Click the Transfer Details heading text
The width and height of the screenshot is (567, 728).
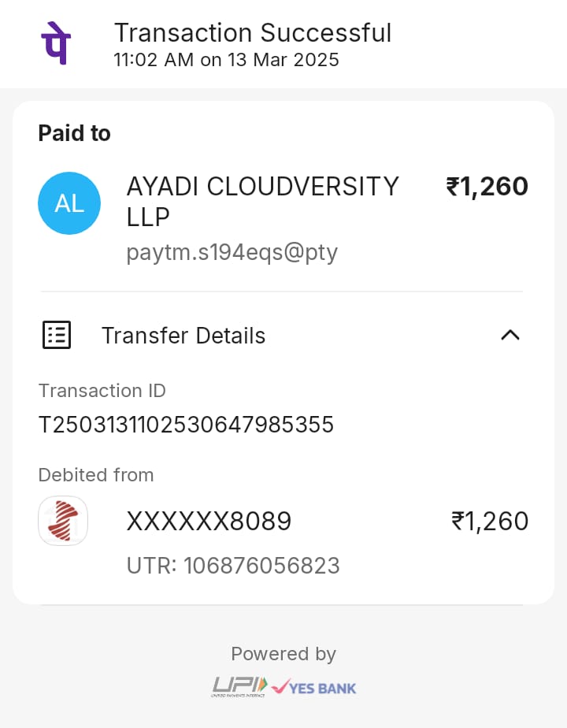click(x=183, y=336)
